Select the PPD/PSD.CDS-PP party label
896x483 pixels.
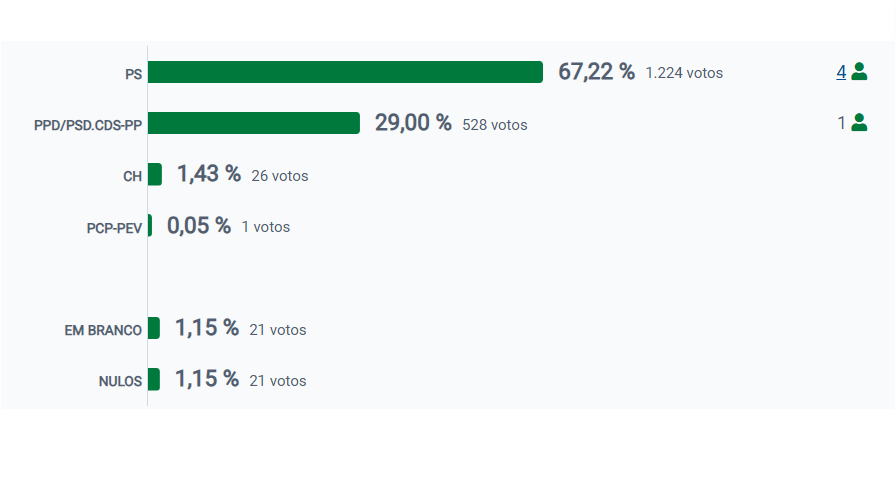click(x=88, y=125)
